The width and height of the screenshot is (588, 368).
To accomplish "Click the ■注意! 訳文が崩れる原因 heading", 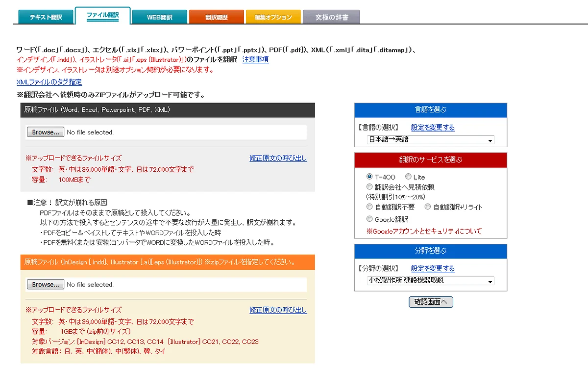I will (x=67, y=203).
